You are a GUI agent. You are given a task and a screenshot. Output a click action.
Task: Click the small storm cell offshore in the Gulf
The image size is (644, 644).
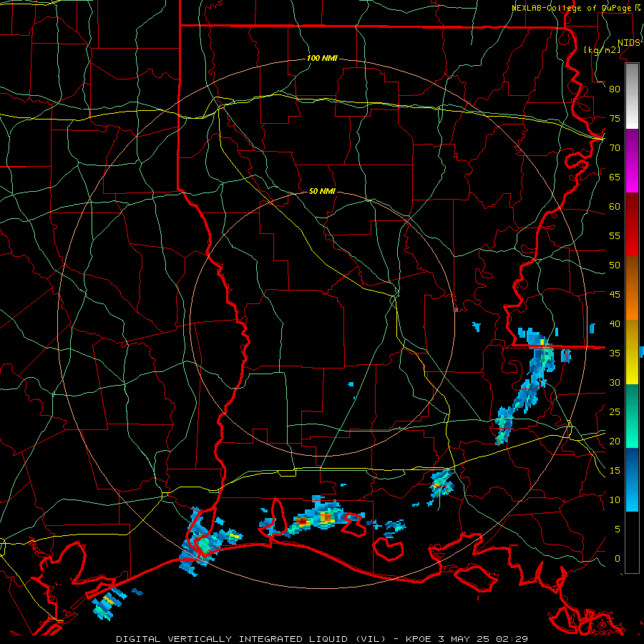coord(108,603)
